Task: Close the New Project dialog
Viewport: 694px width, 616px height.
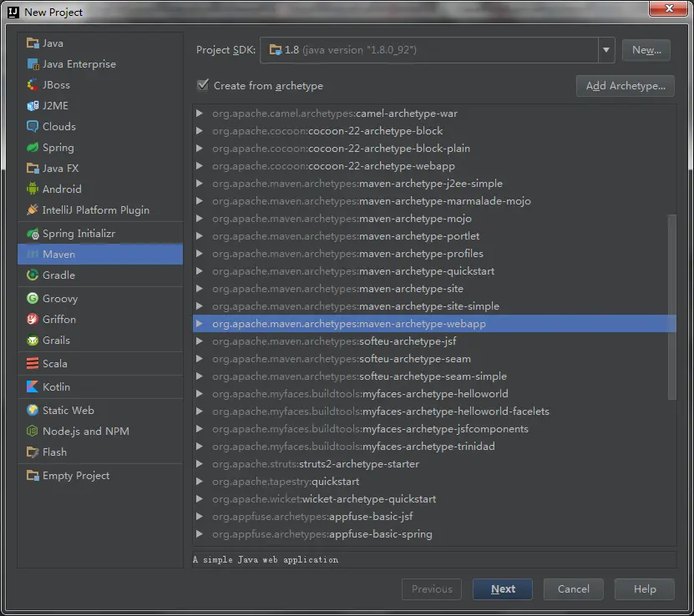Action: [x=669, y=8]
